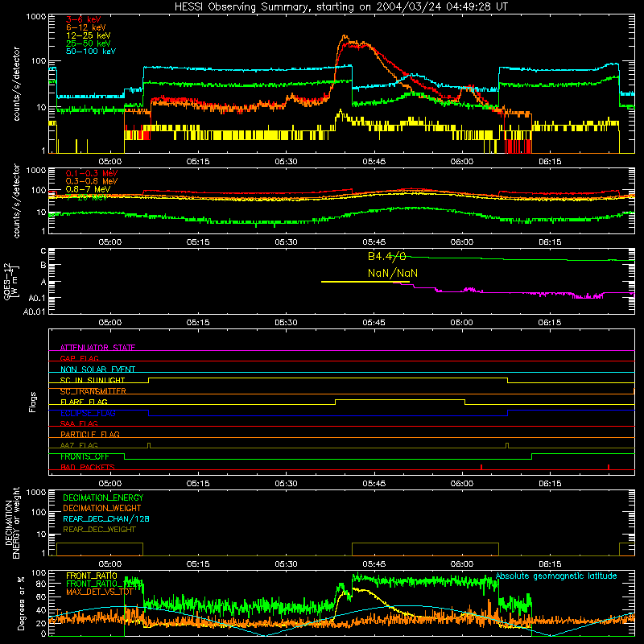Click the 05:15 tick label under top panel
Image resolution: width=644 pixels, height=644 pixels.
click(x=198, y=162)
